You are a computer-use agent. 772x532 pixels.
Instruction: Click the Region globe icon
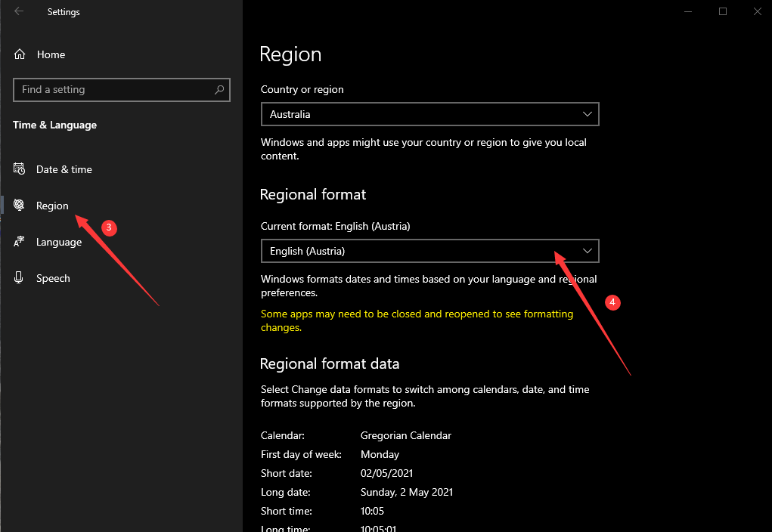pos(20,206)
